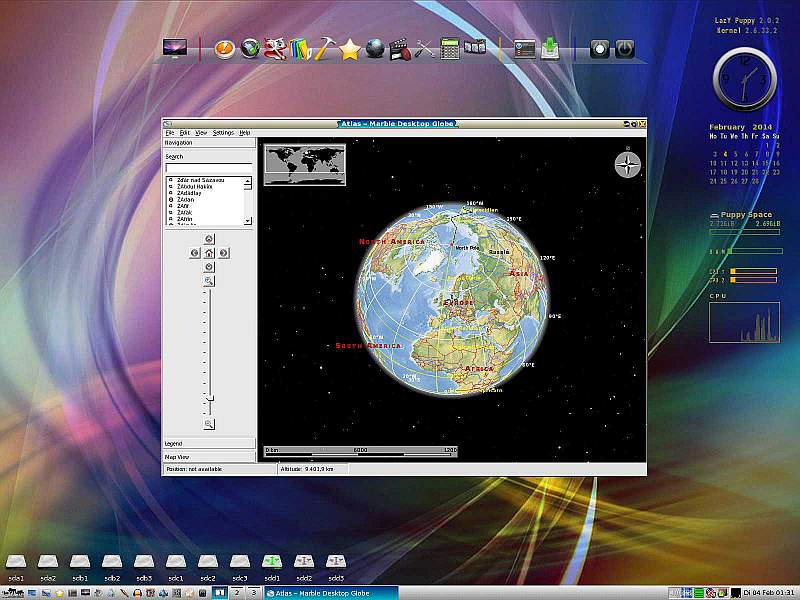Open the Settings menu

[223, 133]
